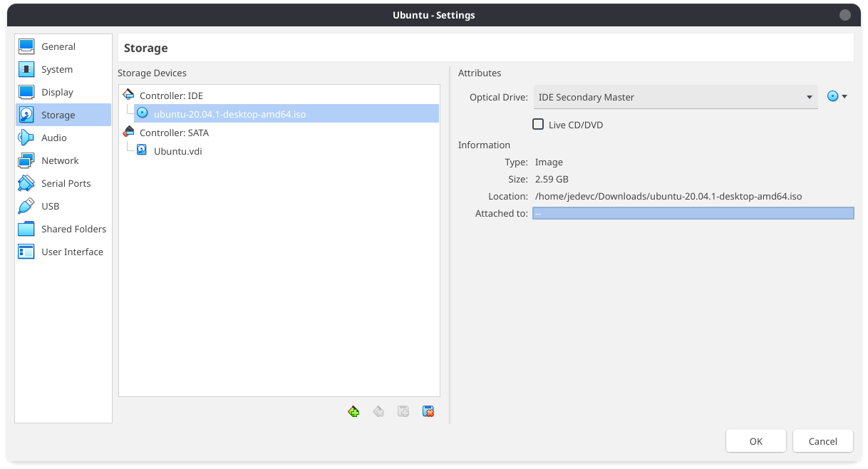868x469 pixels.
Task: Open the Serial Ports icon
Action: pyautogui.click(x=26, y=183)
